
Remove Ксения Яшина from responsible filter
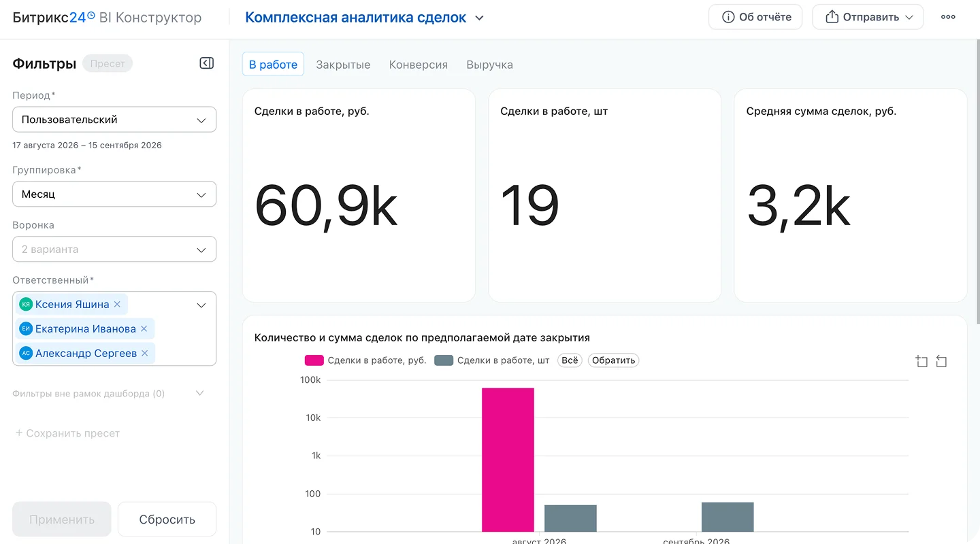pyautogui.click(x=117, y=304)
